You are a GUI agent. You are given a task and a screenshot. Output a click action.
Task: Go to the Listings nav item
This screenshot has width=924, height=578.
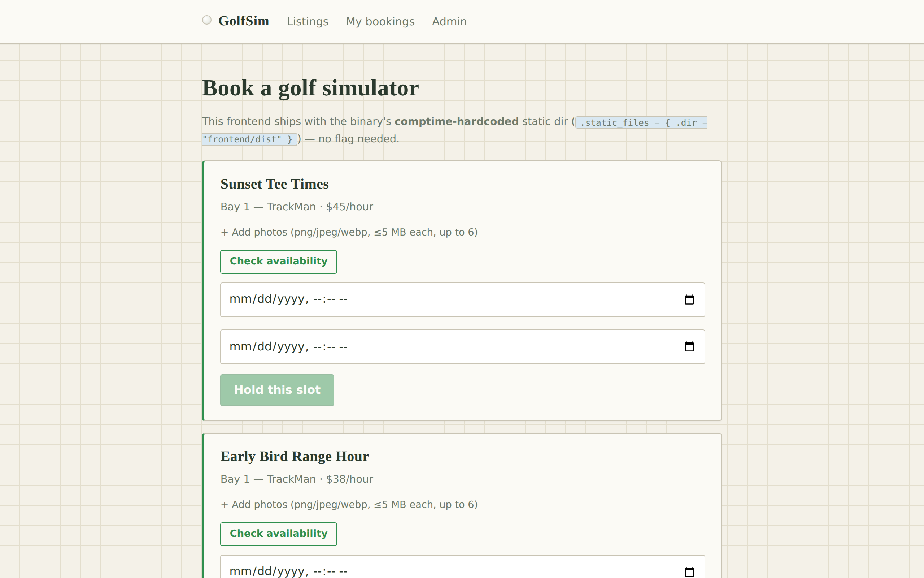coord(308,21)
